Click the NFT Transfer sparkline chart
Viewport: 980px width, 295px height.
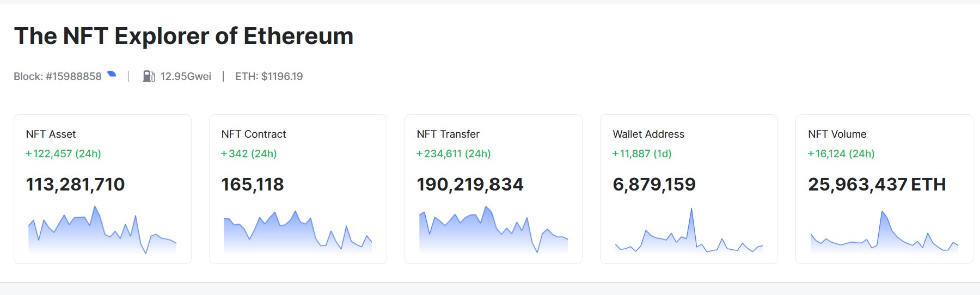click(493, 231)
